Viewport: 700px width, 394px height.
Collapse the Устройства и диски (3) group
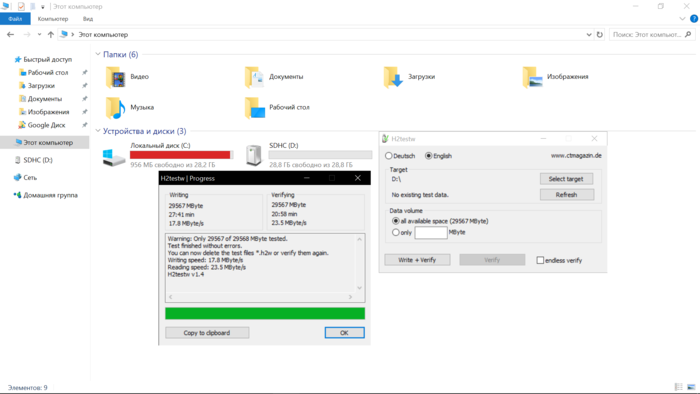coord(98,131)
